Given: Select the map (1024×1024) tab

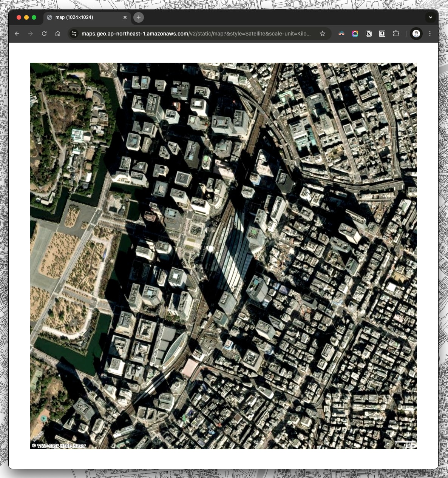Looking at the screenshot, I should click(x=87, y=17).
